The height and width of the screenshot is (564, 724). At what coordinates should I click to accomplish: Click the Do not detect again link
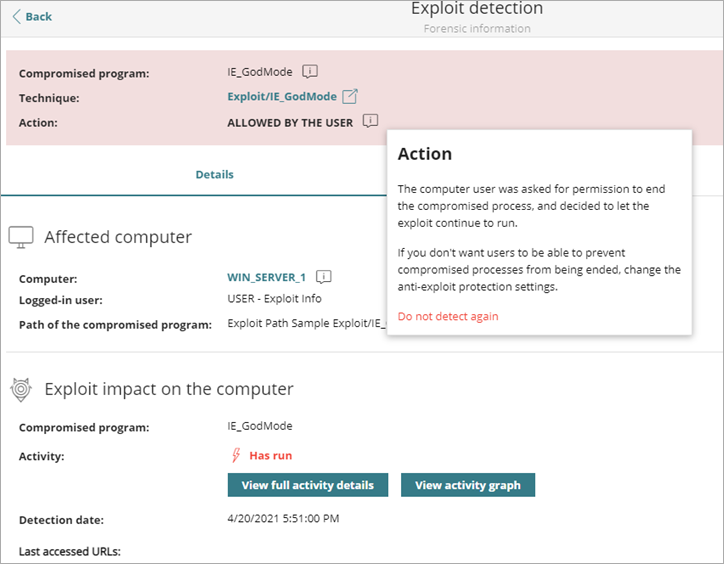click(448, 316)
